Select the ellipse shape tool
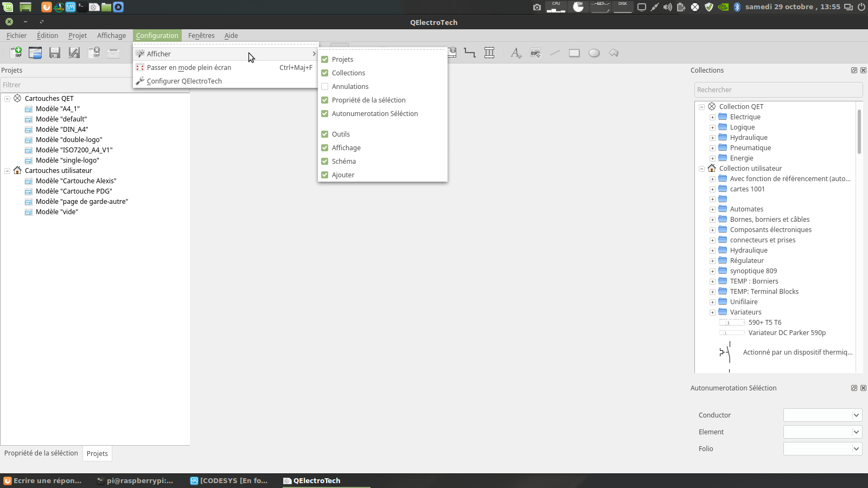The width and height of the screenshot is (868, 488). point(594,53)
